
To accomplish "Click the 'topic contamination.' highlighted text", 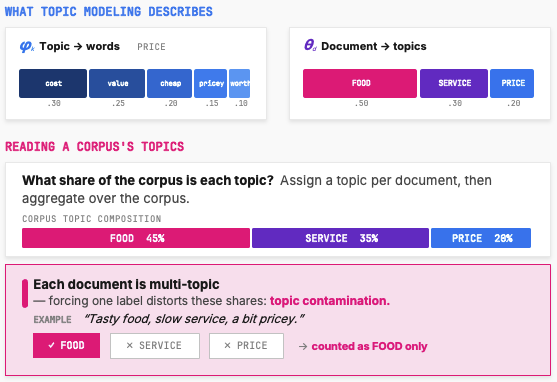I will [330, 301].
